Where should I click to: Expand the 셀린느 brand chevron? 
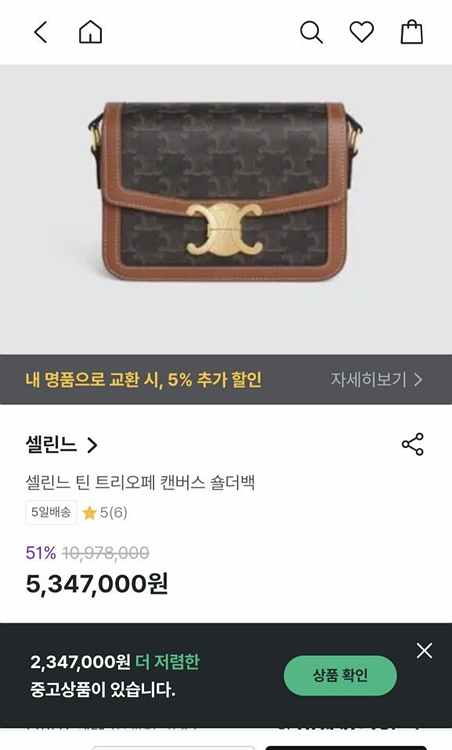[92, 445]
